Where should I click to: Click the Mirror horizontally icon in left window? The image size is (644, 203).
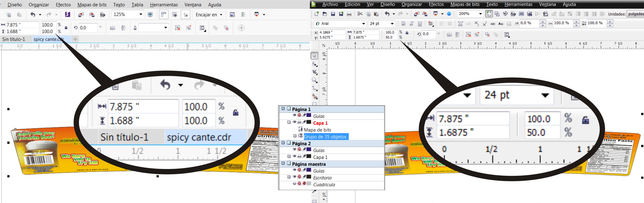point(112,28)
